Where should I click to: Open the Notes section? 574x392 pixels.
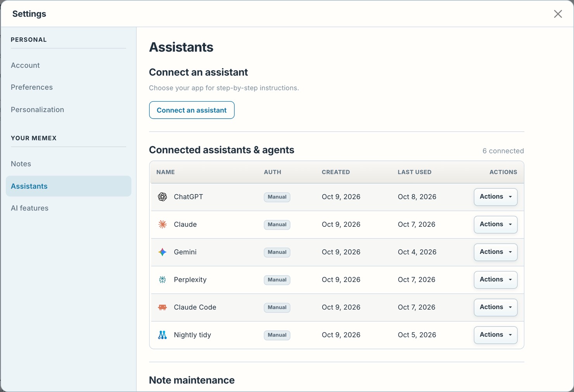point(21,164)
